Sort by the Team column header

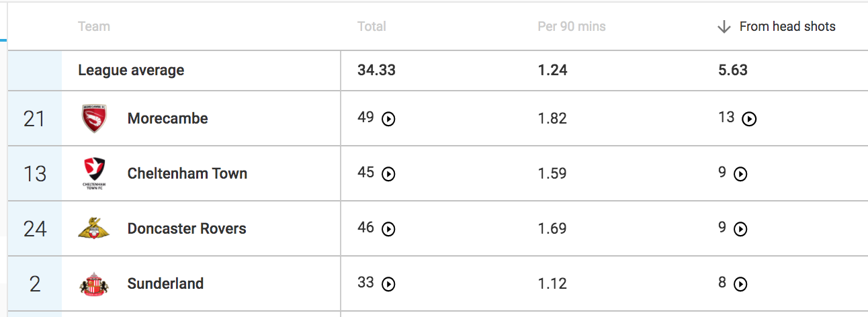pyautogui.click(x=94, y=27)
